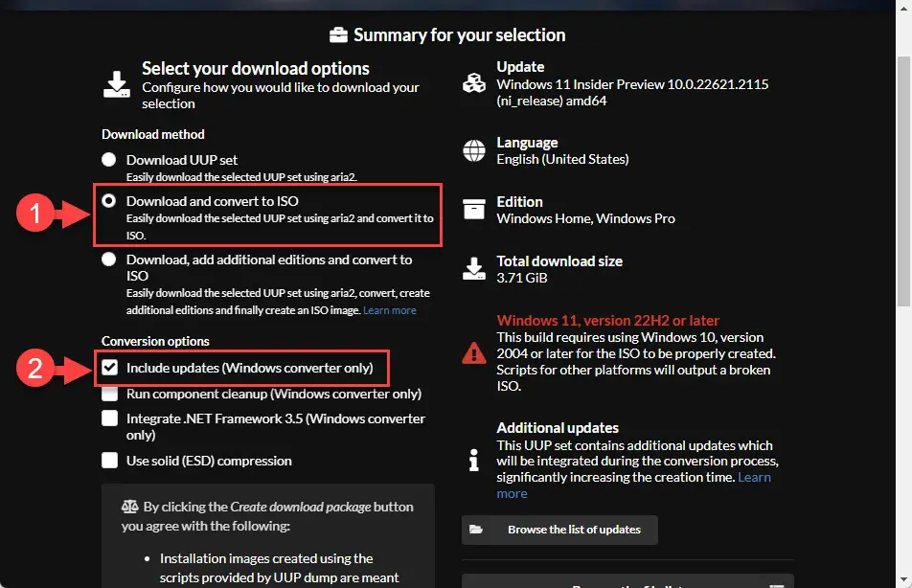Enable Use solid (ESD) compression
The image size is (912, 588).
[109, 460]
